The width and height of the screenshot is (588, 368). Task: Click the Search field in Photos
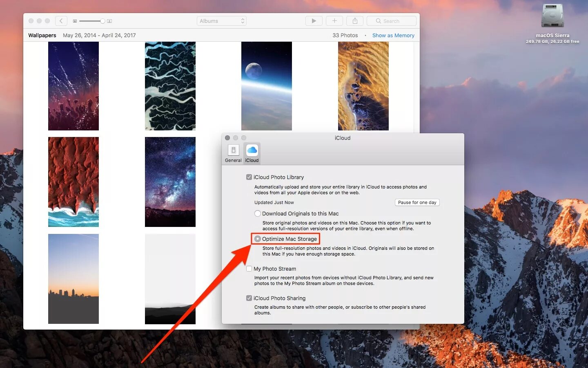(392, 21)
